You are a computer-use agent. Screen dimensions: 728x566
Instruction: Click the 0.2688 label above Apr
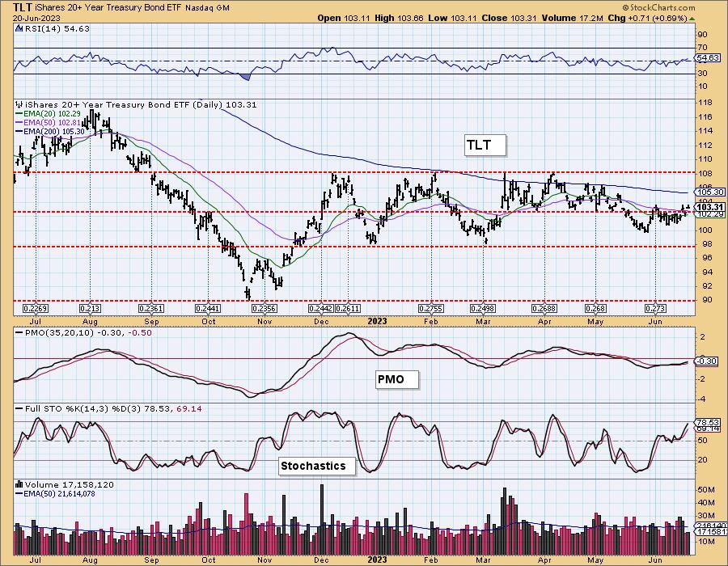coord(544,309)
